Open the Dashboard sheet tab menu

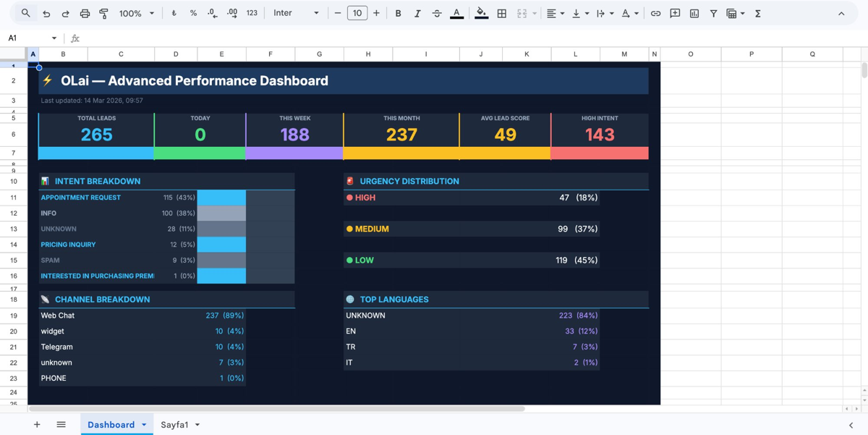click(144, 425)
